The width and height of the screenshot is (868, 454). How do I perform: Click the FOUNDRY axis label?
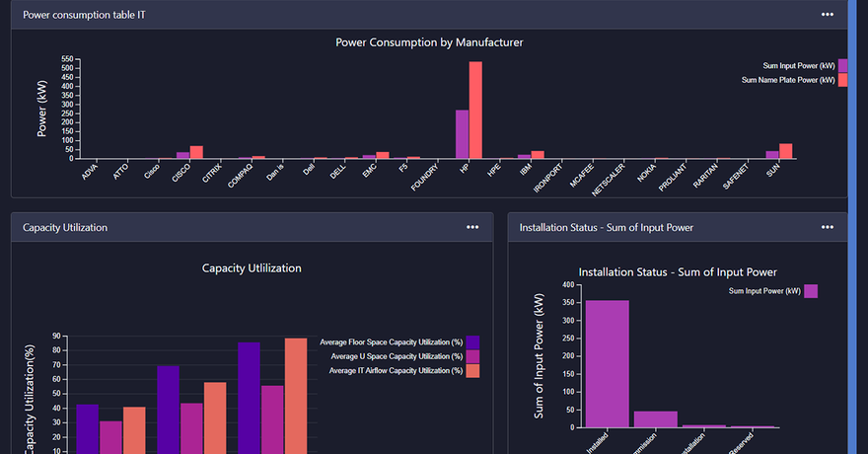425,178
